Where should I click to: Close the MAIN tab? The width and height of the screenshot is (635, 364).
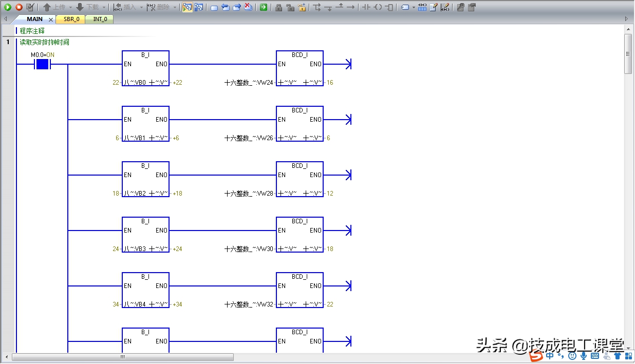pos(51,20)
